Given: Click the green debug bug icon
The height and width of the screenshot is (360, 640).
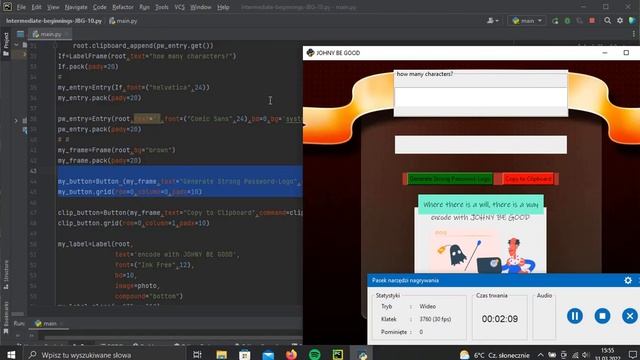Looking at the screenshot, I should [x=567, y=20].
